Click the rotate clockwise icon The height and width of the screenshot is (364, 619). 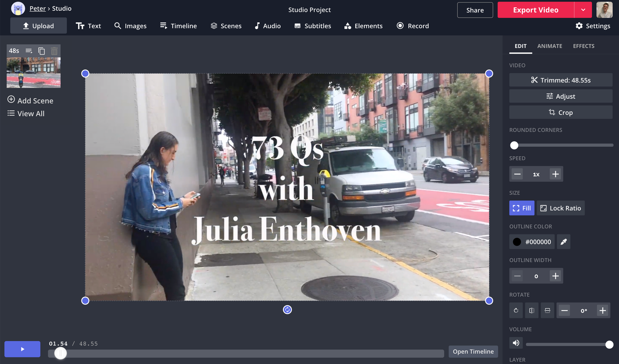(516, 310)
